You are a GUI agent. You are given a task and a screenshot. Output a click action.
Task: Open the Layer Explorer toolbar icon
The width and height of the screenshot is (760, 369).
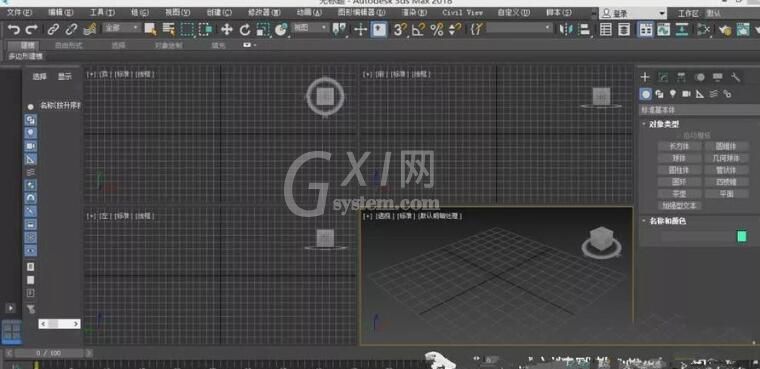(624, 30)
